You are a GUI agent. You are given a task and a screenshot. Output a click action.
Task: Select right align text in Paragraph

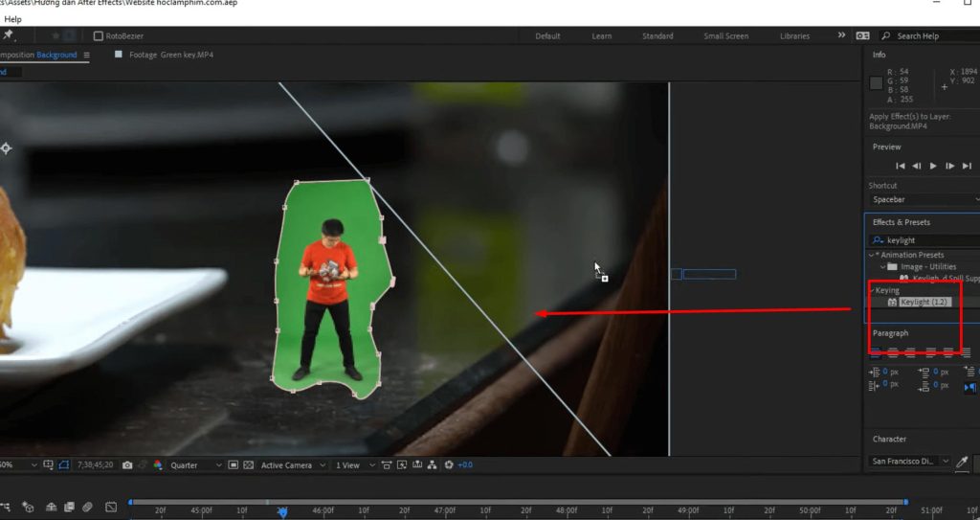tap(911, 352)
